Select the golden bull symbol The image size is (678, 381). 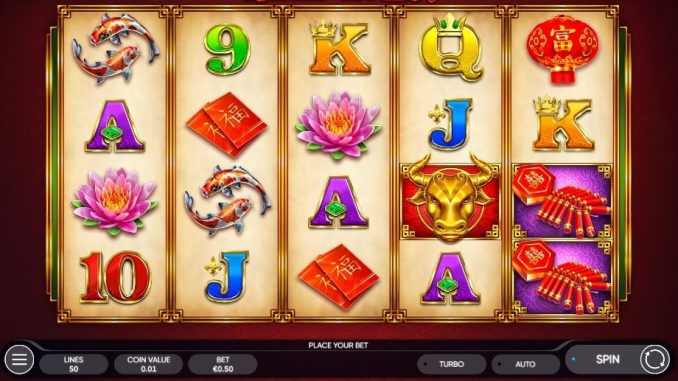(450, 199)
